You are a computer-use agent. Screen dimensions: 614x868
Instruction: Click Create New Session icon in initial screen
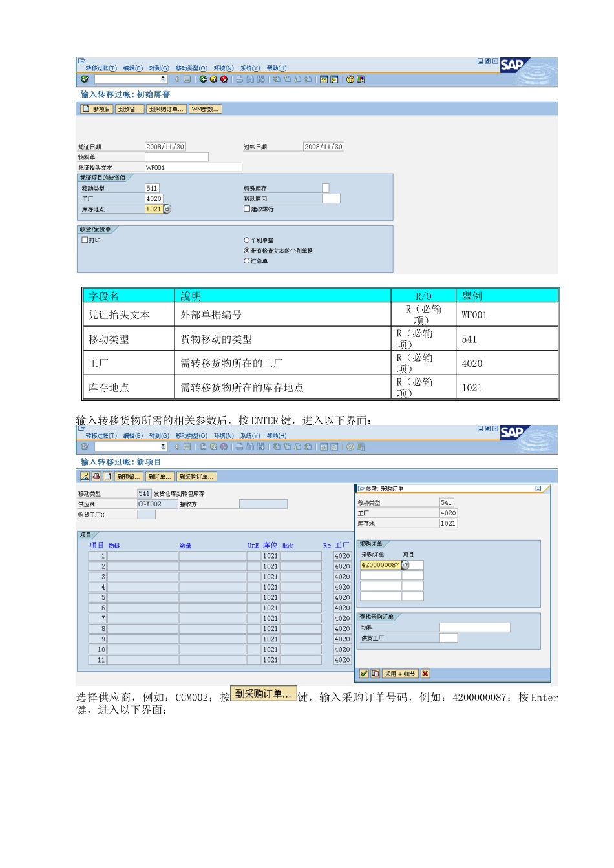point(324,79)
